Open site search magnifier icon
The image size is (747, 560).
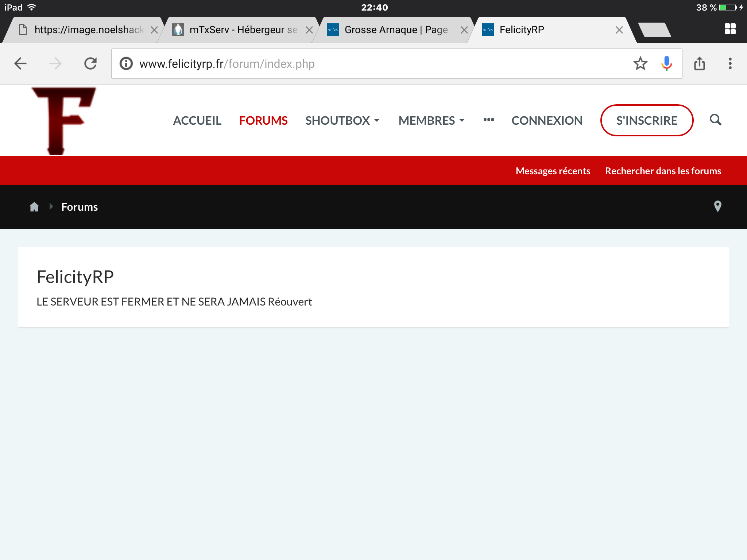[x=716, y=120]
